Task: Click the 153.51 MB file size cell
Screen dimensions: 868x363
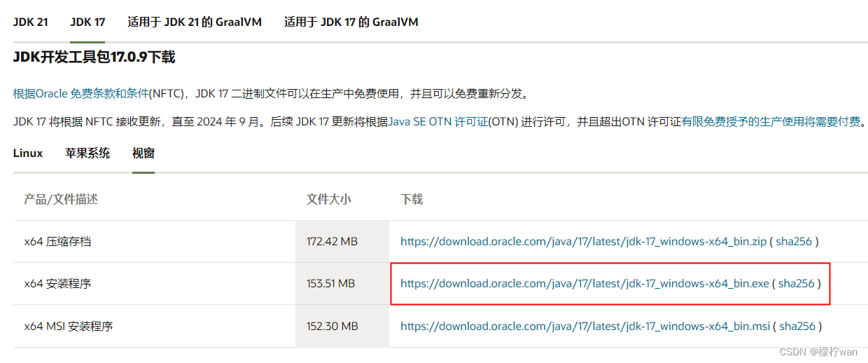Action: click(x=330, y=284)
